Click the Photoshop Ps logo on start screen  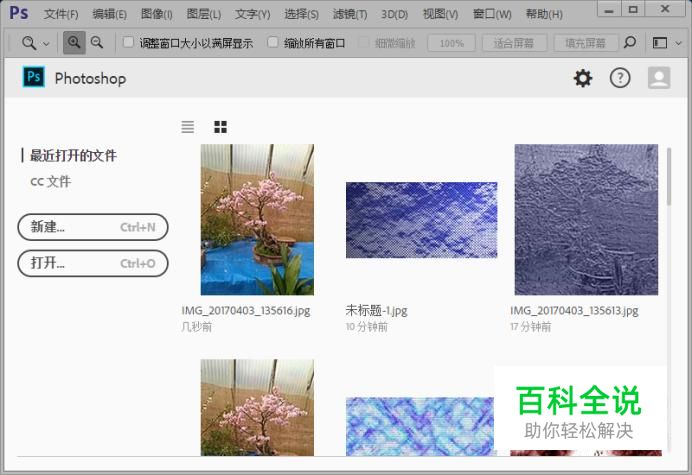[34, 77]
